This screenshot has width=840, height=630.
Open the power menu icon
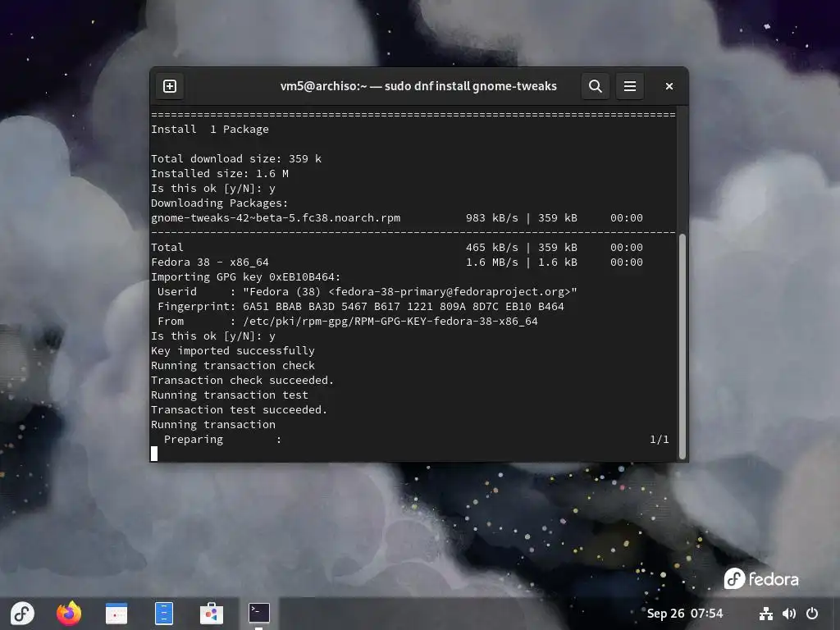point(812,614)
